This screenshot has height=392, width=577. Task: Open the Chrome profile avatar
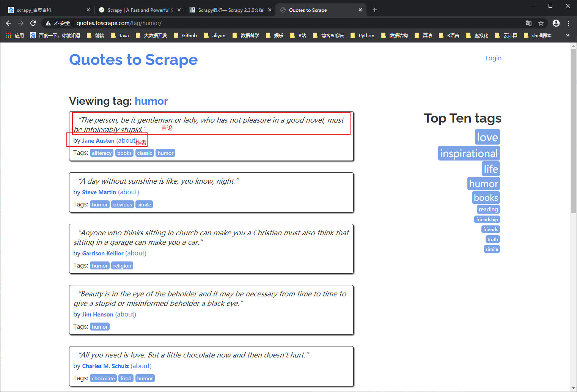[x=556, y=23]
